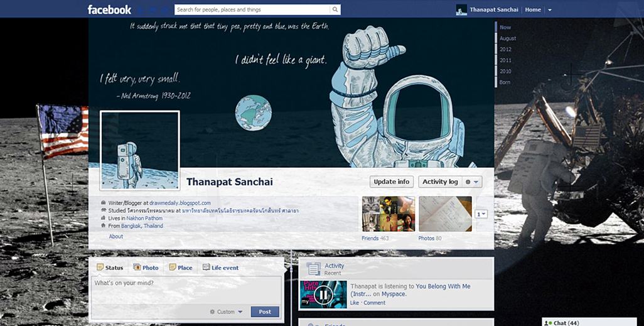
Task: Jump to 2010 on the timeline
Action: click(505, 71)
